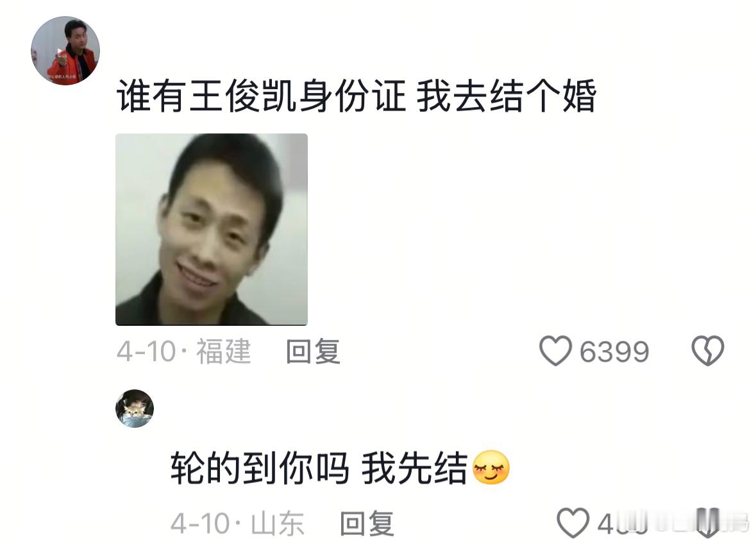756x540 pixels.
Task: Tap the 山东 location label
Action: [278, 523]
